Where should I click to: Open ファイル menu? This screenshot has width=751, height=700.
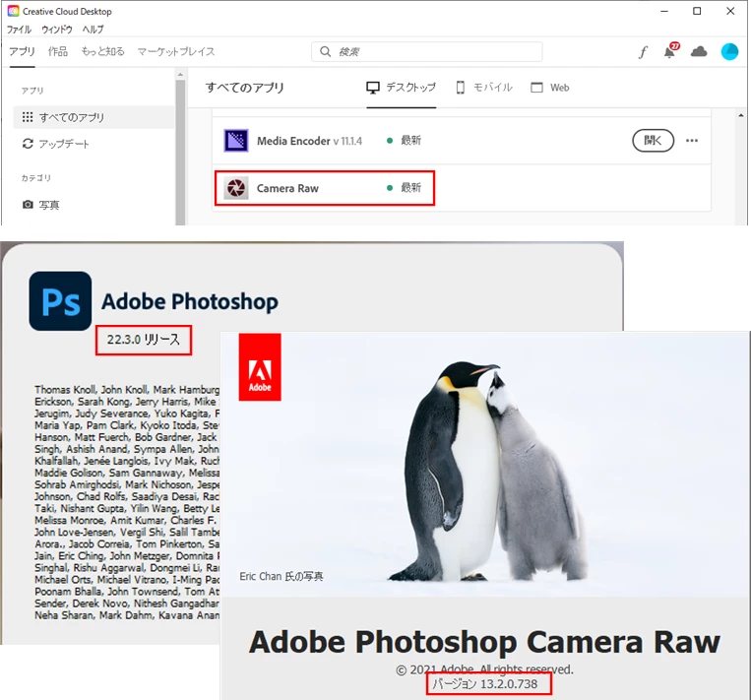(19, 30)
